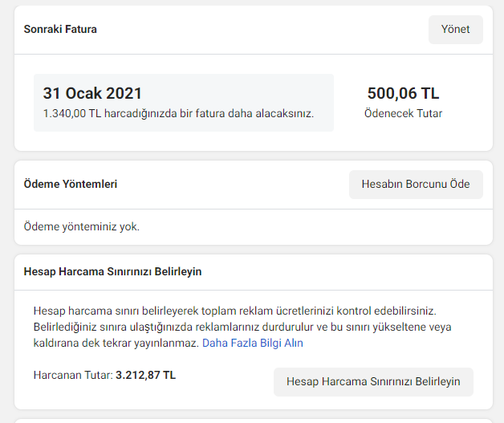This screenshot has width=504, height=423.
Task: Click the Ödeme yönteminiz yok message
Action: (82, 226)
